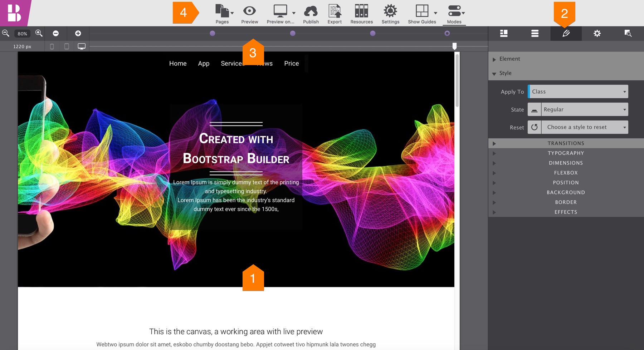Expand the Flexbox section
This screenshot has width=644, height=350.
(x=566, y=173)
